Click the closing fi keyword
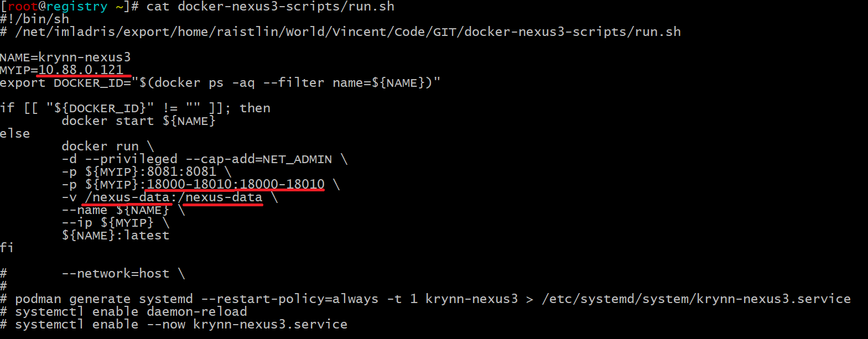This screenshot has height=339, width=868. (x=7, y=248)
